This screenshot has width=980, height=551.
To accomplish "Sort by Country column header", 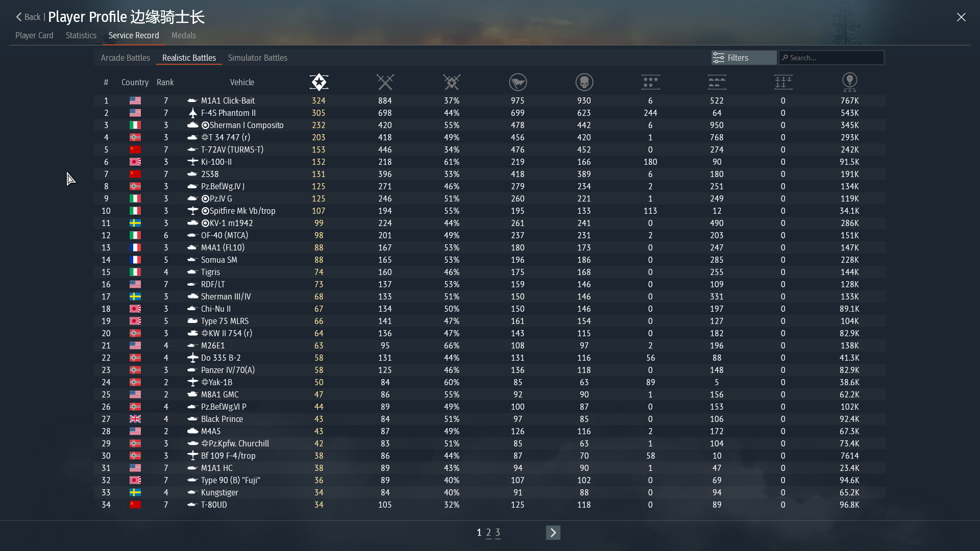I will point(135,82).
